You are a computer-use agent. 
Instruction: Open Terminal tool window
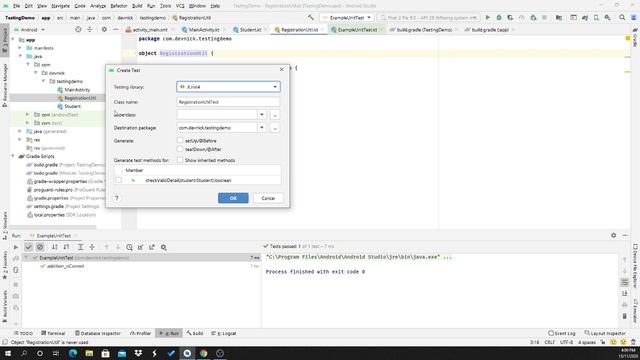click(x=53, y=333)
